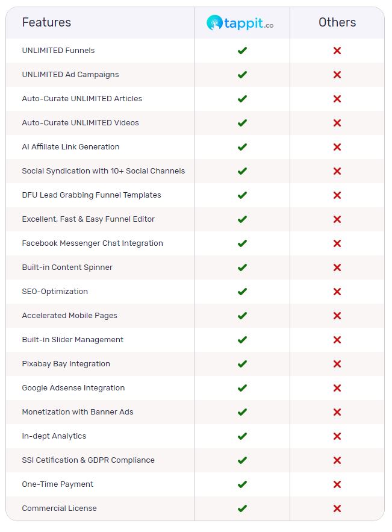Click red X in Built-in Content Spinner row

337,268
